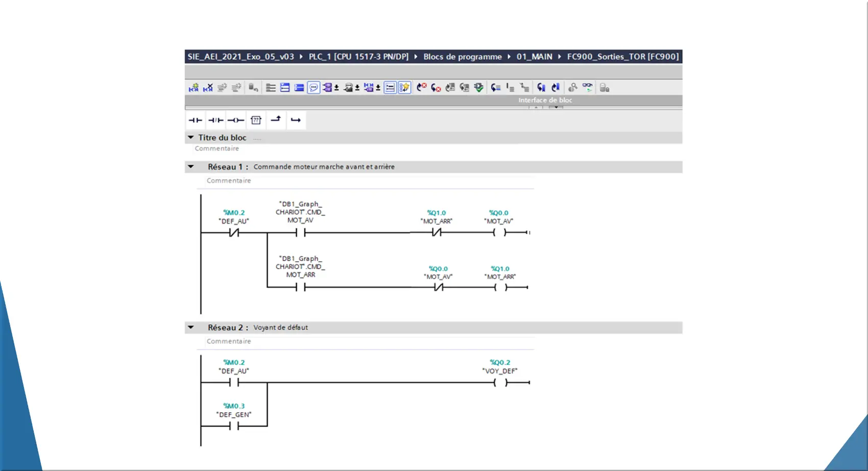Click the go to read/write access icon
868x471 pixels.
496,88
